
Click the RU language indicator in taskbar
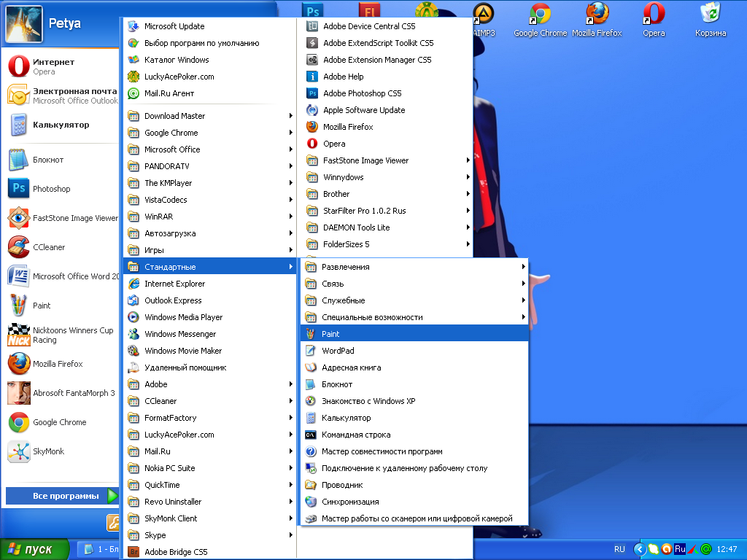pos(619,549)
